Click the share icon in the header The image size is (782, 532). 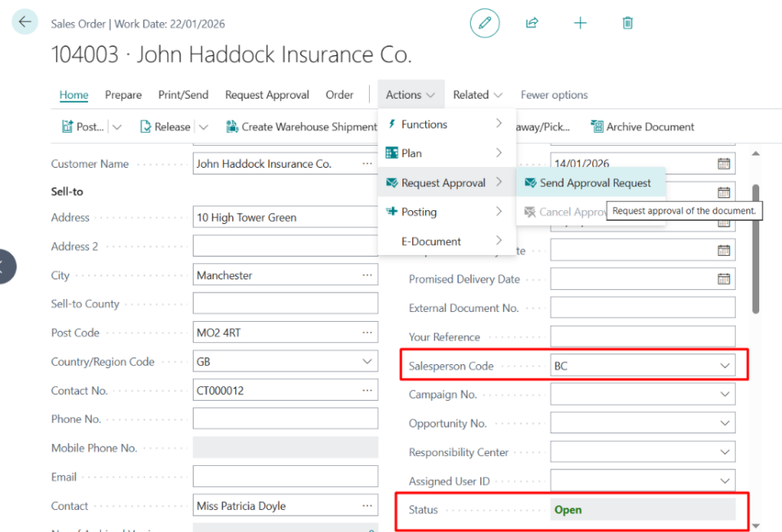(532, 23)
